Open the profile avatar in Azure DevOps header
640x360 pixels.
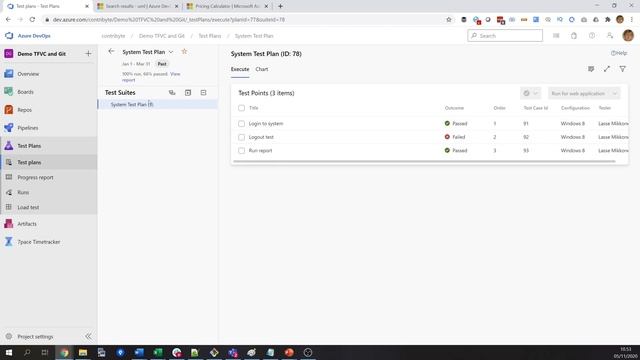point(628,36)
